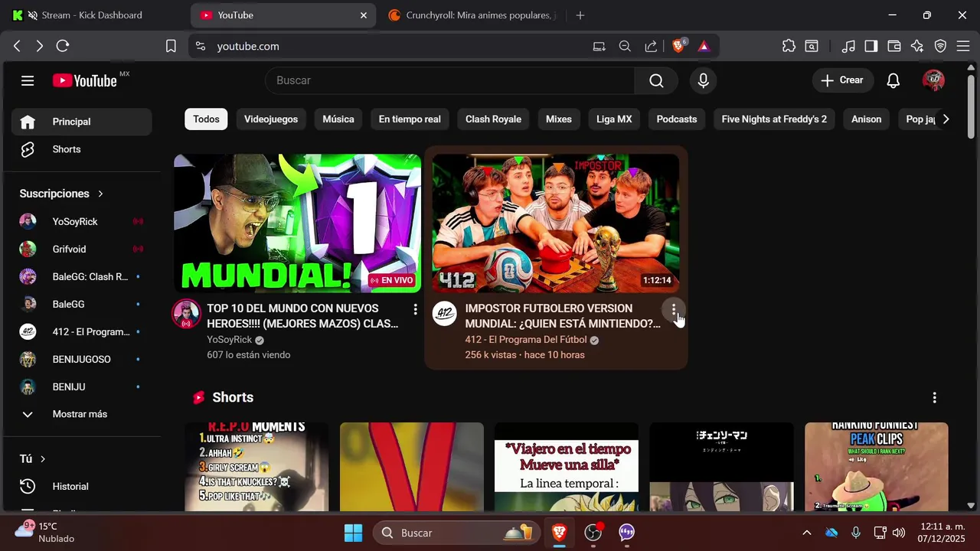Expand the Tú section
The height and width of the screenshot is (551, 980).
[x=33, y=458]
